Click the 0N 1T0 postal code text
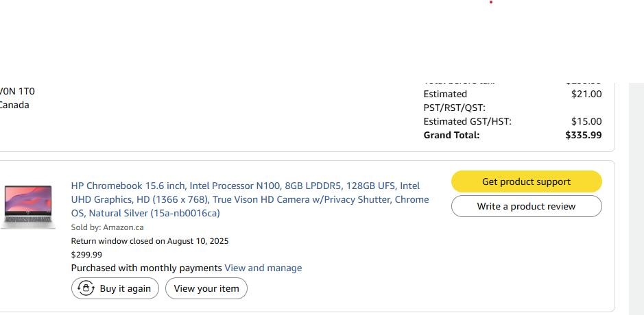 (17, 91)
